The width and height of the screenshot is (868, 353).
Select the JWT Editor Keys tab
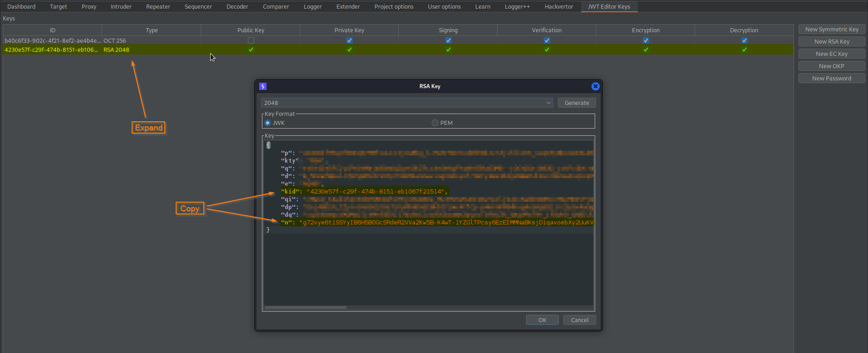609,6
